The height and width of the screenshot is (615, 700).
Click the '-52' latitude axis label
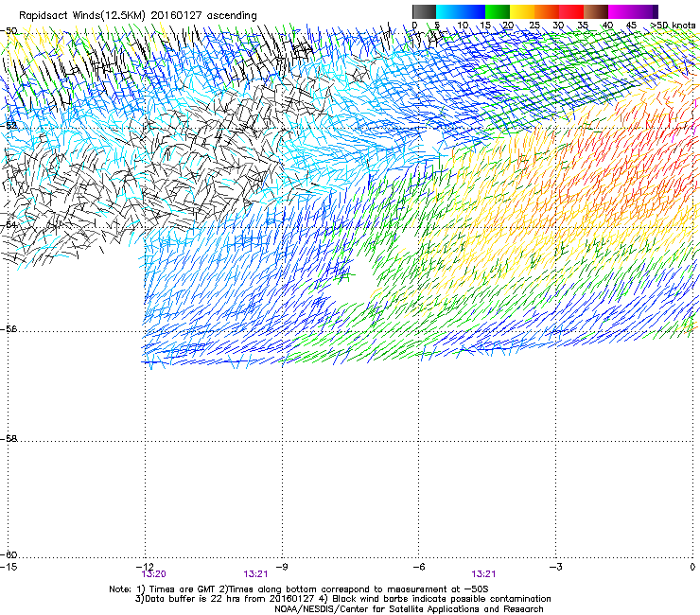[9, 126]
